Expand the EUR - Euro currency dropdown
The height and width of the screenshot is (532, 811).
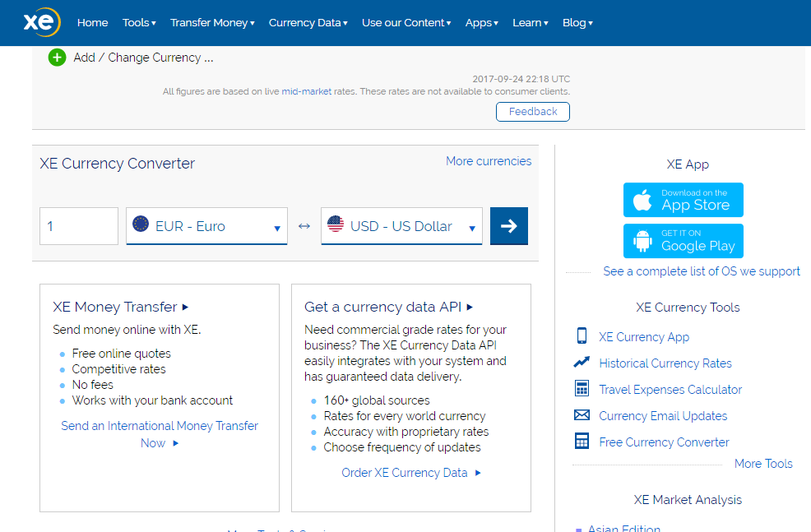coord(206,226)
